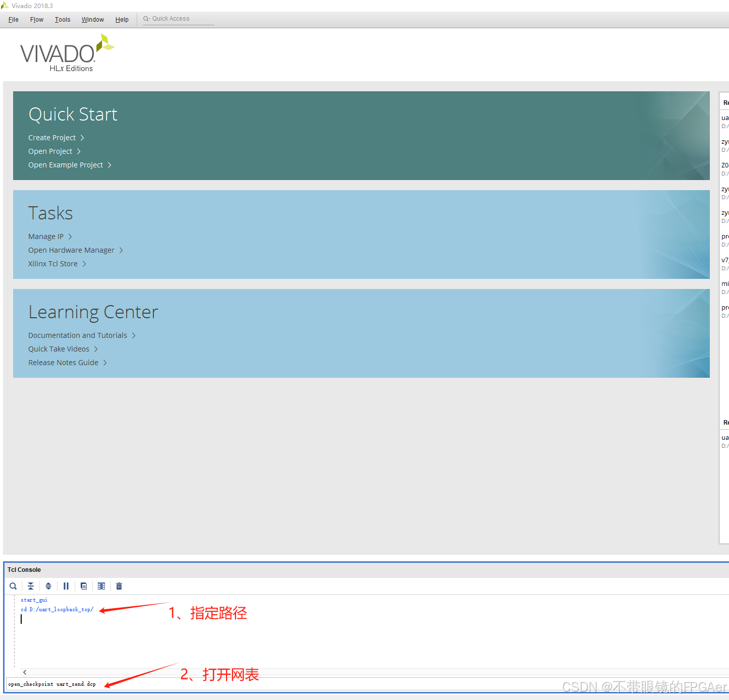
Task: Click the Tcl Console copy icon
Action: coord(84,586)
